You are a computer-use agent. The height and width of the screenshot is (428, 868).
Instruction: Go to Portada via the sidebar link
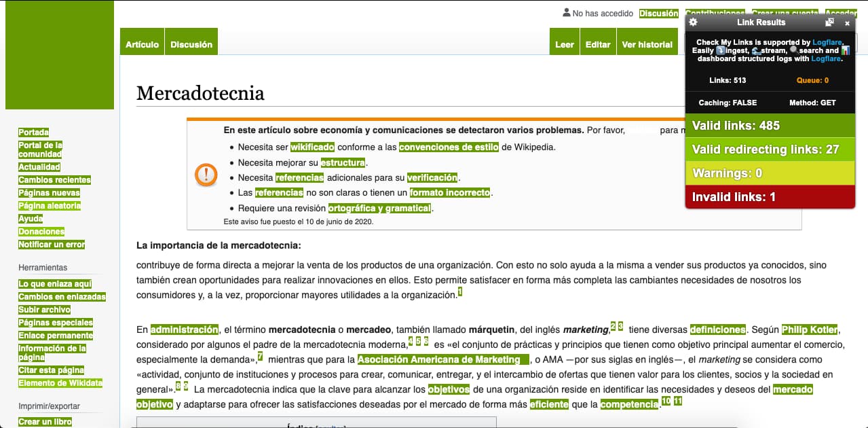[33, 132]
